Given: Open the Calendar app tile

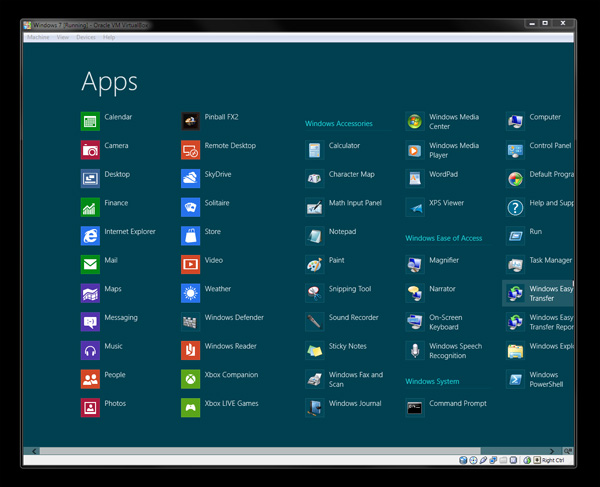Looking at the screenshot, I should pos(91,122).
